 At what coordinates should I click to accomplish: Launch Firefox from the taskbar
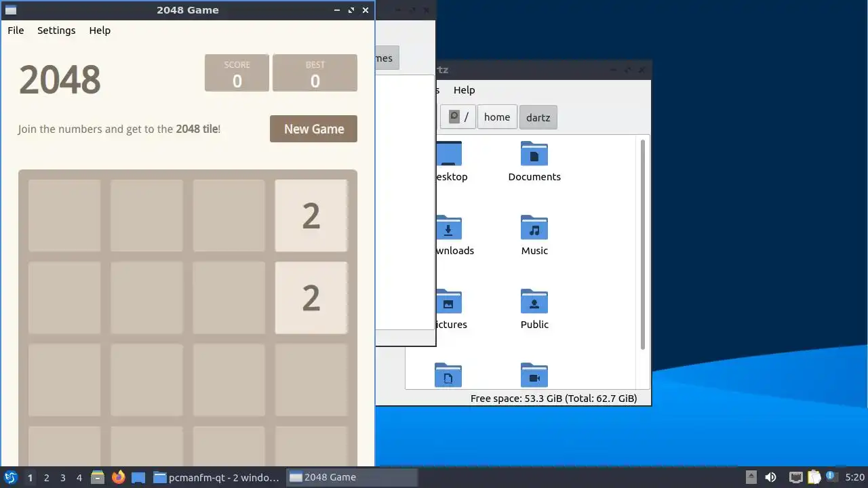point(118,477)
